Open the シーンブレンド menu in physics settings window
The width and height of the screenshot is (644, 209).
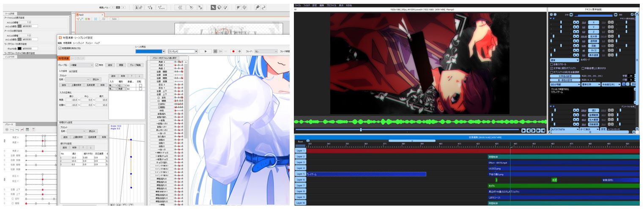click(x=79, y=43)
